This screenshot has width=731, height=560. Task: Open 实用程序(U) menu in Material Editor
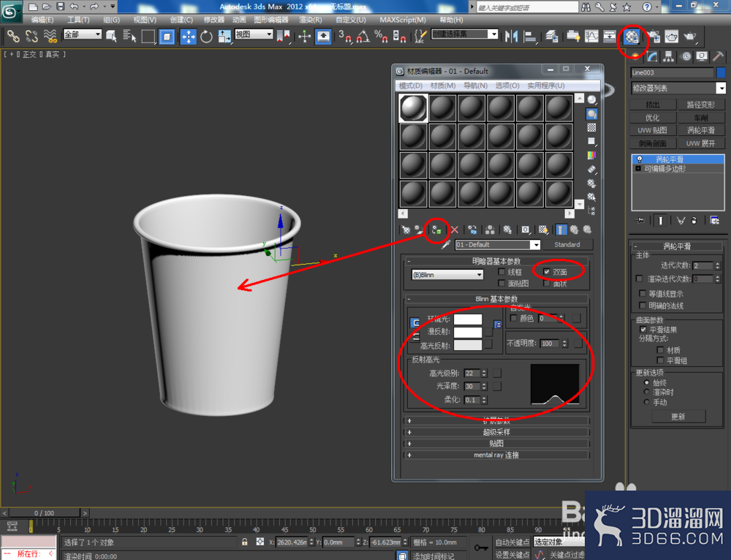(546, 86)
